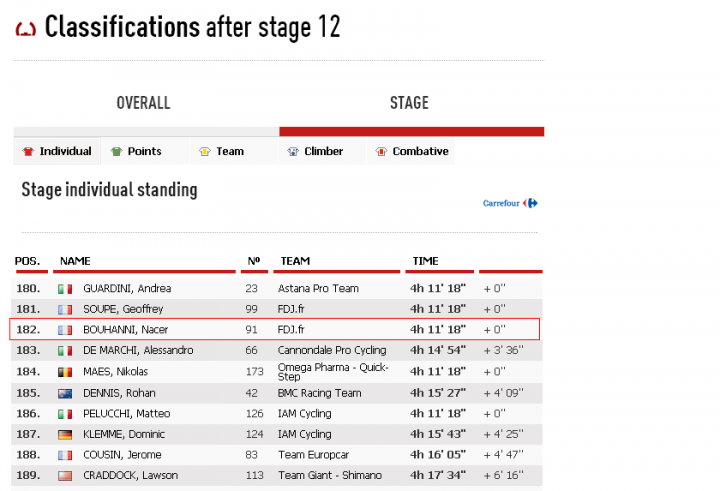Screen dimensions: 720x491
Task: Select the STAGE tab
Action: pyautogui.click(x=409, y=103)
